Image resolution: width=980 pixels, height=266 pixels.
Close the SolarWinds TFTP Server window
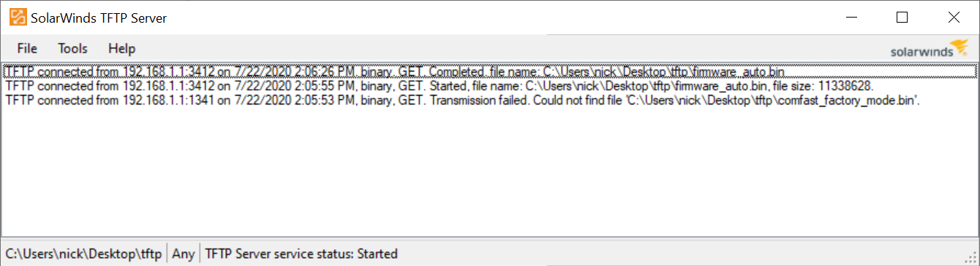point(954,17)
